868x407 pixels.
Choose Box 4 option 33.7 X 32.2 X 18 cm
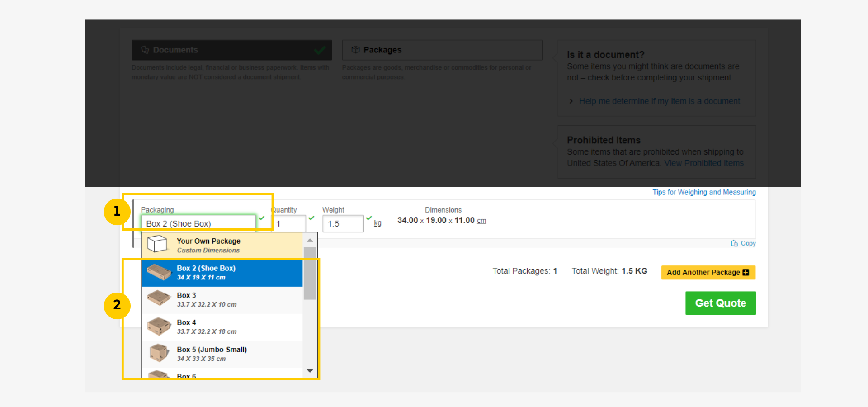click(x=222, y=327)
